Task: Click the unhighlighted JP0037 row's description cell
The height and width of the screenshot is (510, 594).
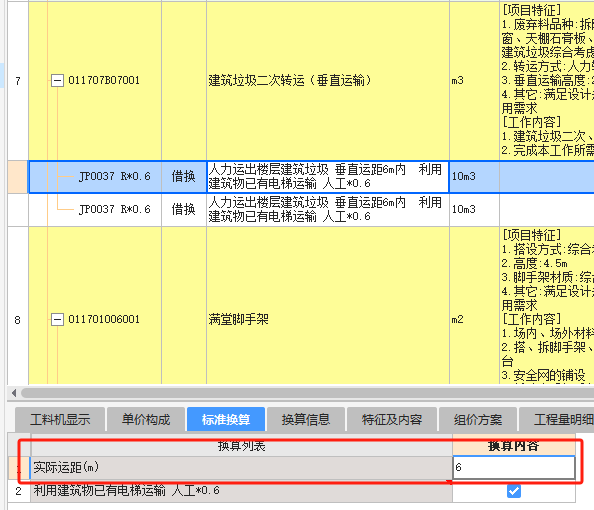Action: pyautogui.click(x=328, y=210)
